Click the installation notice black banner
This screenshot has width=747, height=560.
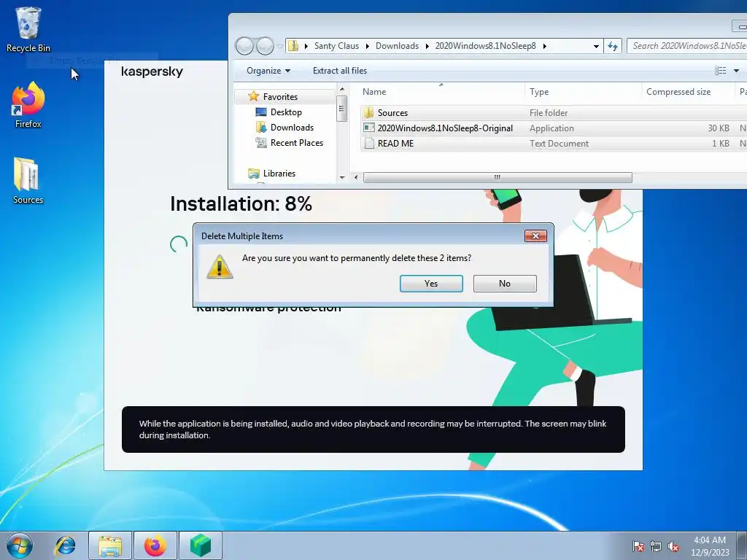tap(373, 429)
